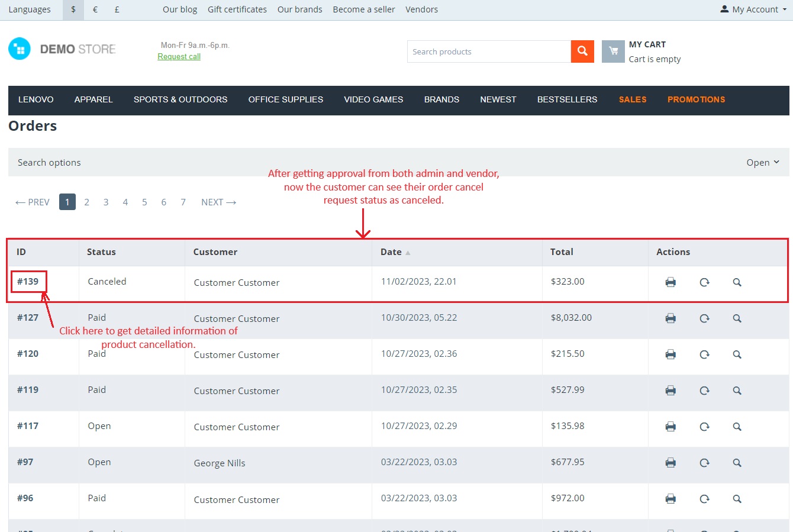
Task: Sort by the Status column header
Action: point(101,252)
